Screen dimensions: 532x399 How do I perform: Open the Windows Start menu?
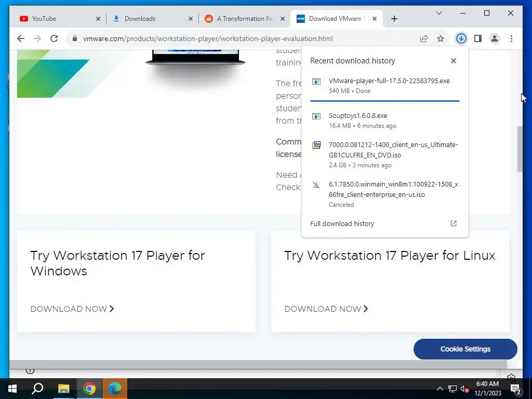tap(12, 389)
